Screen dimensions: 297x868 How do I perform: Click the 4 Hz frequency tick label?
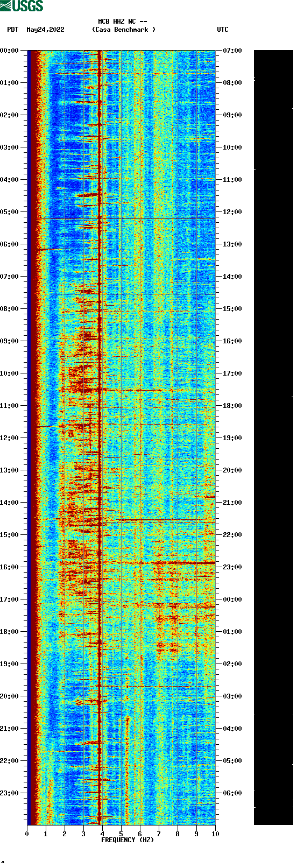(102, 834)
